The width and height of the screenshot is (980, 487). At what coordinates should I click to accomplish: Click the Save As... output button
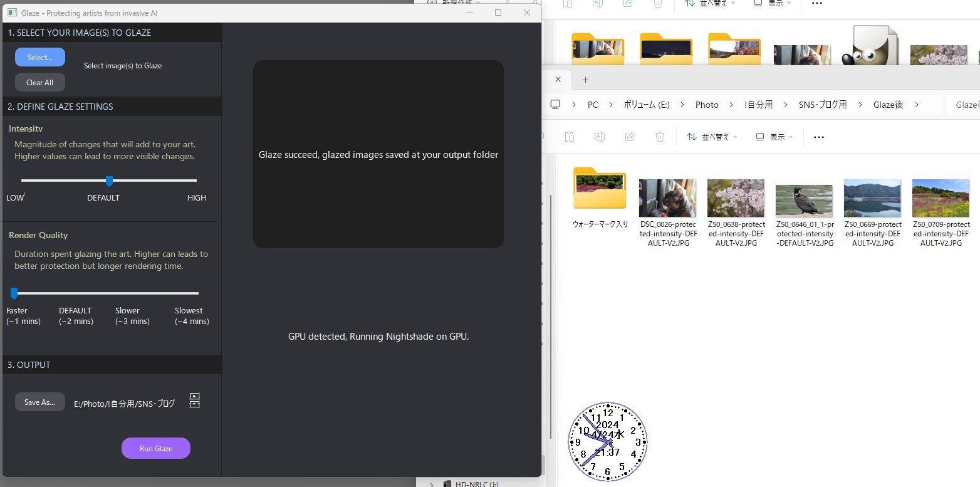pyautogui.click(x=40, y=402)
